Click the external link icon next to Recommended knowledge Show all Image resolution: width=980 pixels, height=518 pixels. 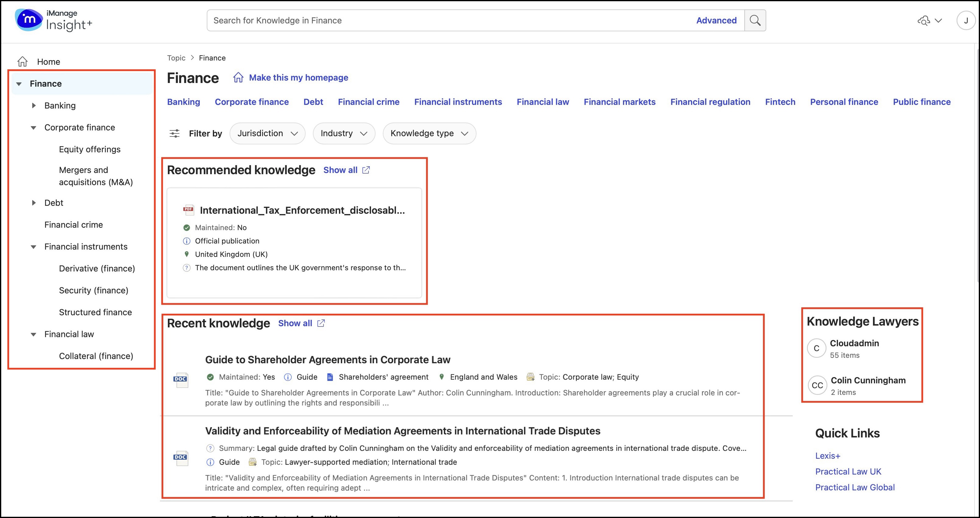click(x=366, y=170)
